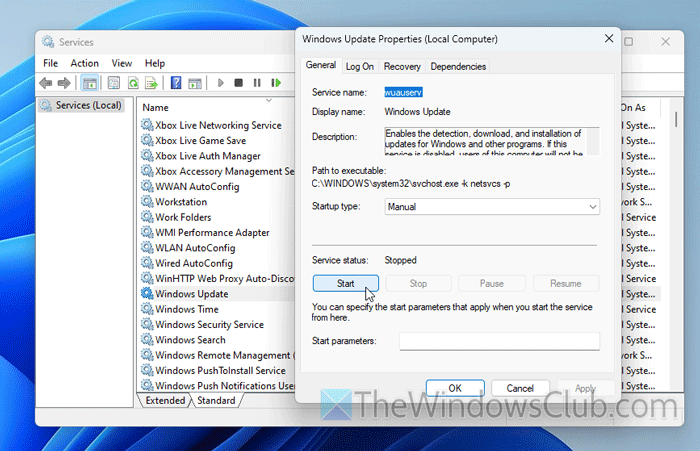
Task: Click gear icon beside Xbox Live Auth Manager
Action: [x=147, y=156]
